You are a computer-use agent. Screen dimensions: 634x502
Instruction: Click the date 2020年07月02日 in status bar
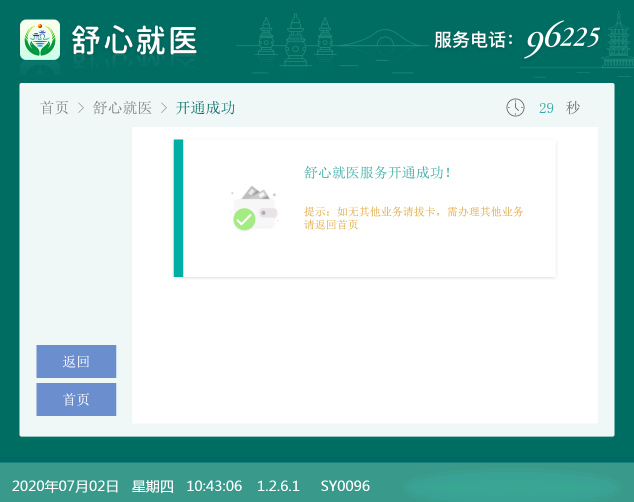[65, 486]
